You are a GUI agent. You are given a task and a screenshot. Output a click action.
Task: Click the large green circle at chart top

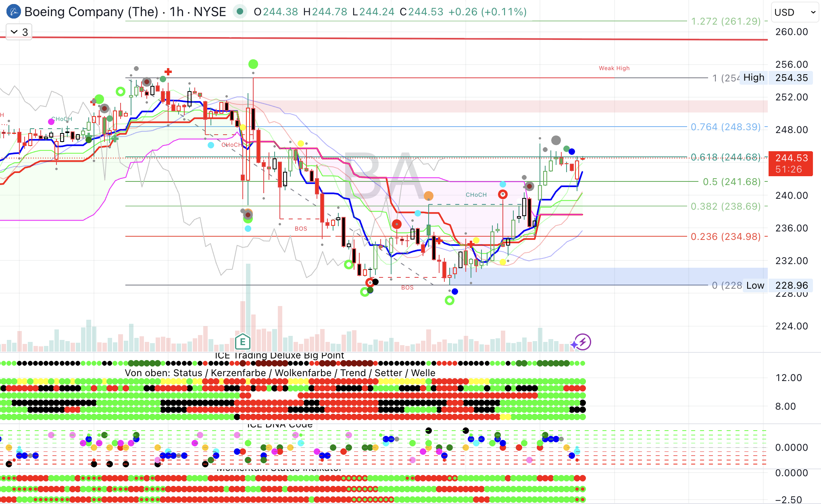[253, 64]
